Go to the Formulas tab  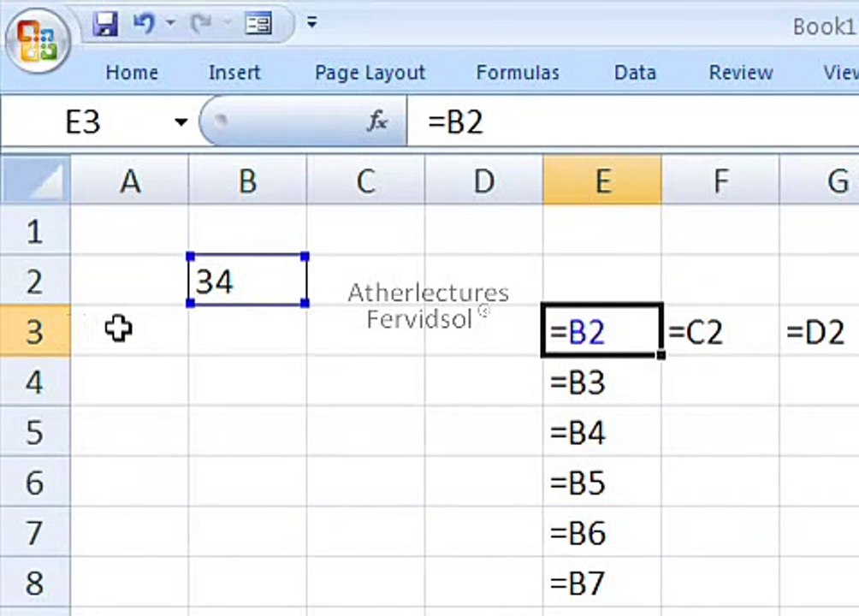pyautogui.click(x=518, y=73)
